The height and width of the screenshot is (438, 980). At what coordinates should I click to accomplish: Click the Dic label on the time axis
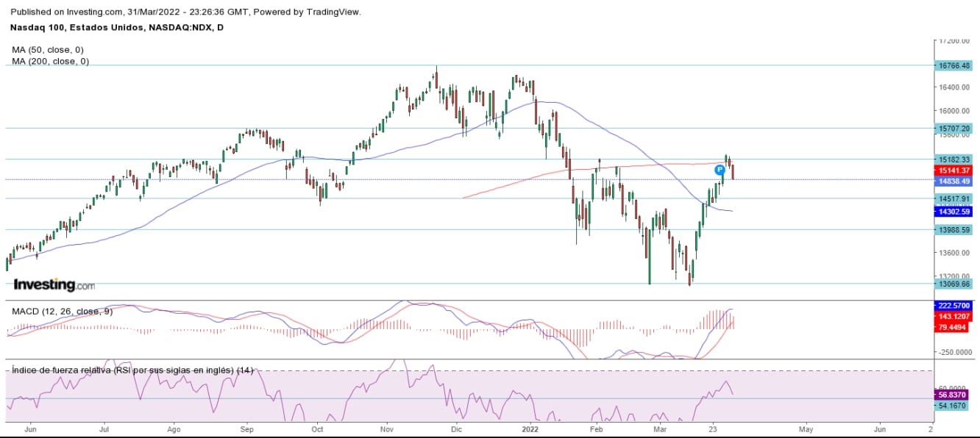pos(456,428)
